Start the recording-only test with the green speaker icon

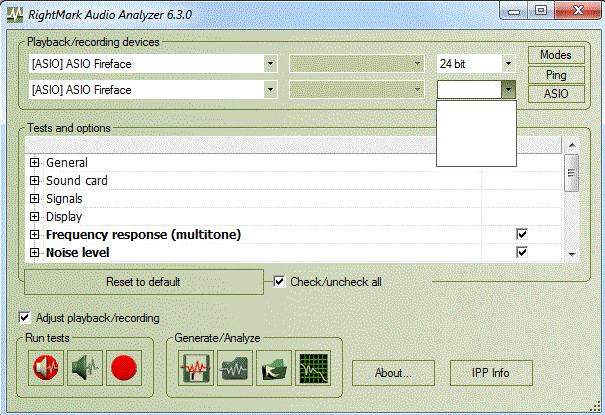[x=85, y=368]
